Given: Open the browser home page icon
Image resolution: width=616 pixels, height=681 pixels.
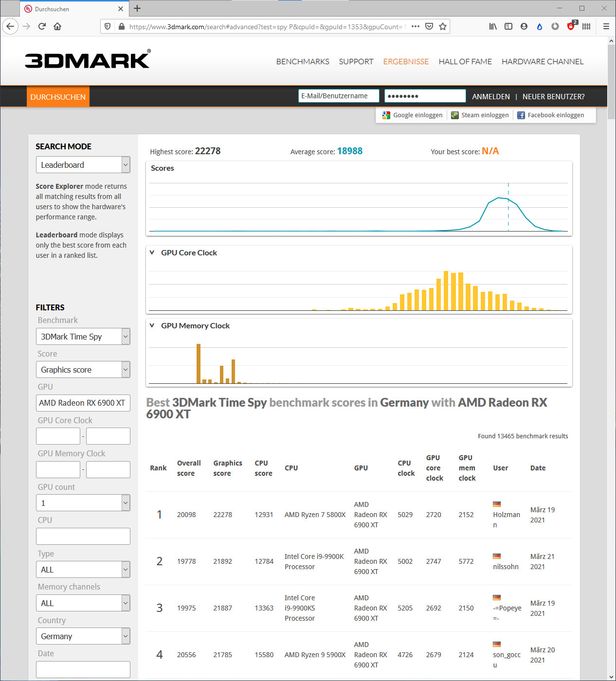Looking at the screenshot, I should (x=57, y=26).
